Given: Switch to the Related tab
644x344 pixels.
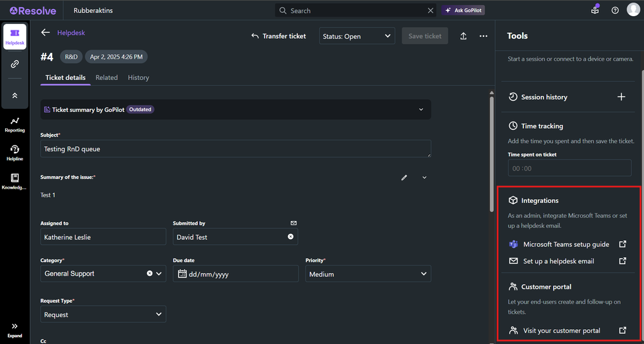Looking at the screenshot, I should [x=106, y=78].
